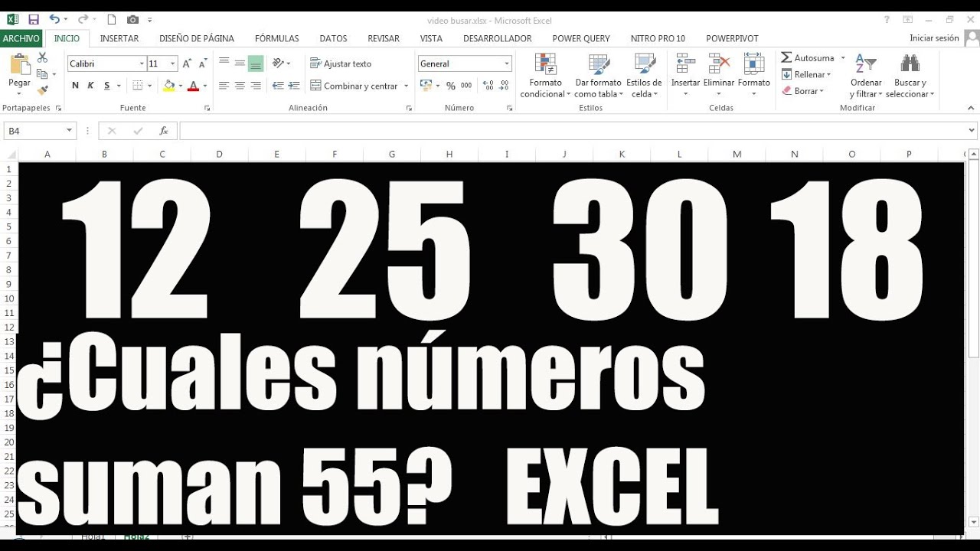Collapse the ribbon with the caret
The image size is (980, 551).
pos(971,108)
